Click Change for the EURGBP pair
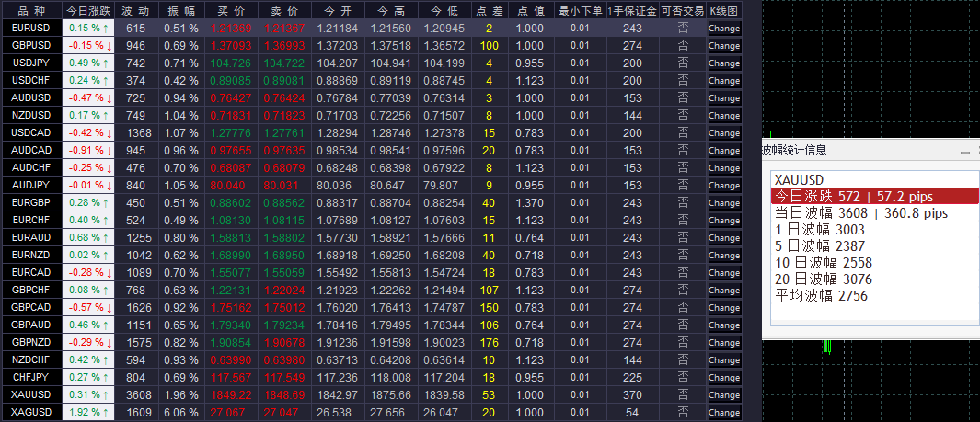 (x=724, y=203)
